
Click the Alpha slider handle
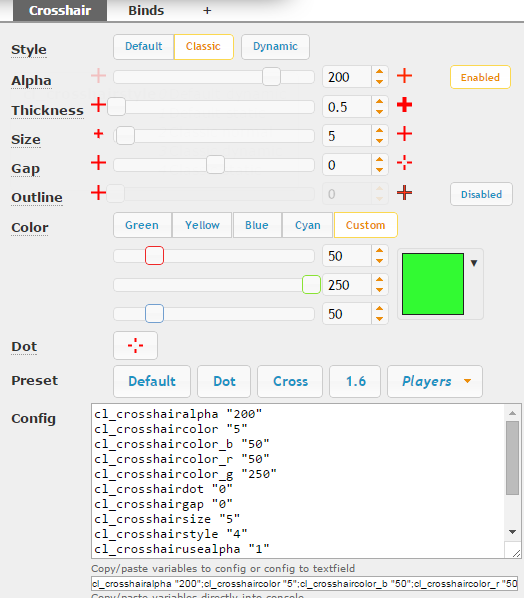[x=271, y=77]
